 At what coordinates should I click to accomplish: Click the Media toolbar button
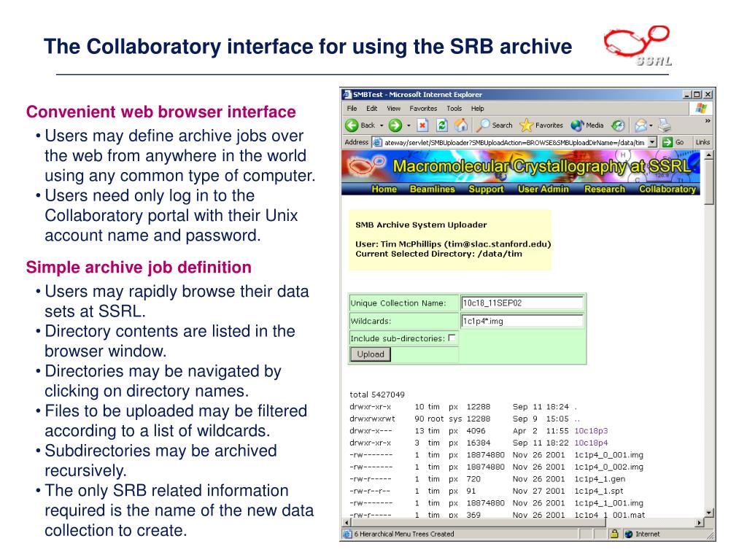[x=587, y=125]
